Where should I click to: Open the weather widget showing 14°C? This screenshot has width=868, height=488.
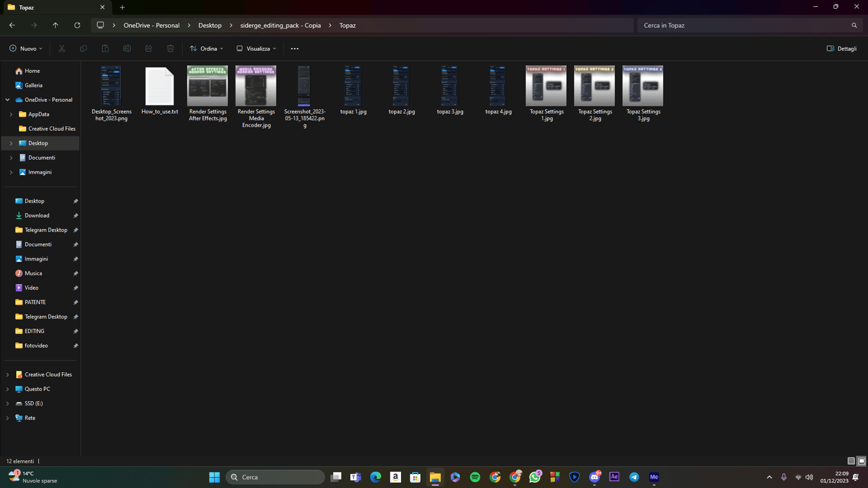tap(33, 477)
